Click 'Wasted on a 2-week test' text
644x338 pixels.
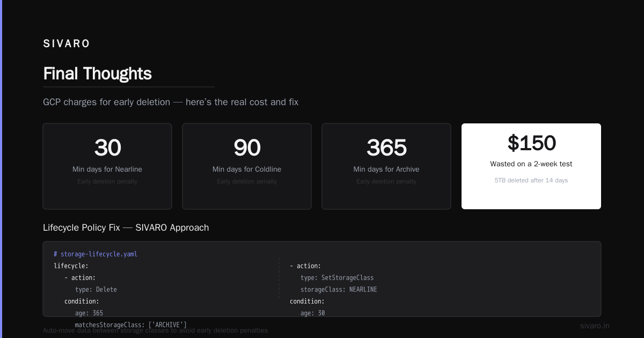(531, 164)
